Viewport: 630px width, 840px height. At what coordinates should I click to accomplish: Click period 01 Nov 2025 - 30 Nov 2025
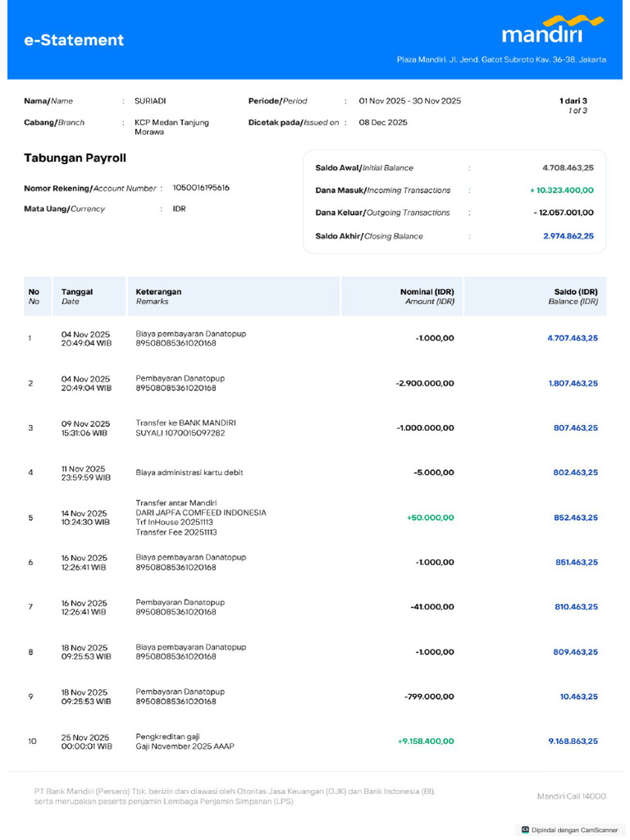(x=410, y=101)
